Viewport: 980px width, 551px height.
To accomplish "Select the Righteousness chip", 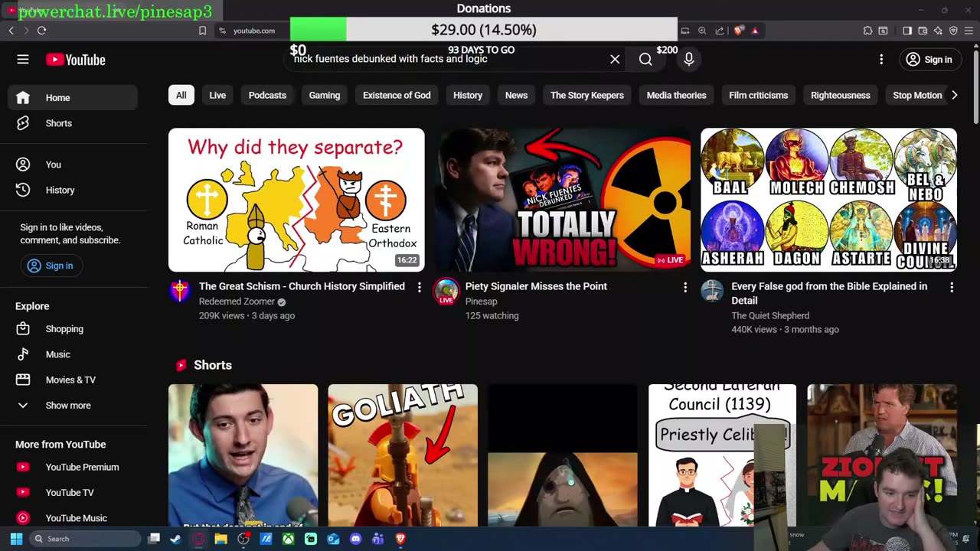I will [x=841, y=95].
